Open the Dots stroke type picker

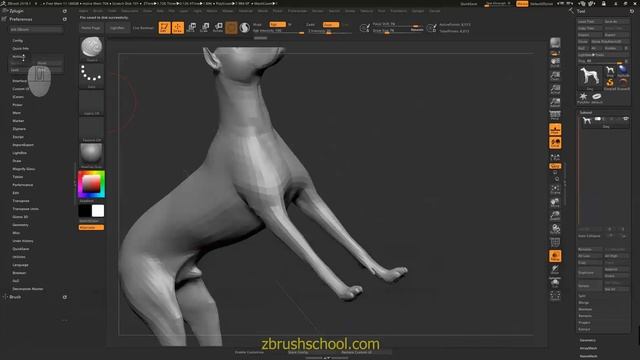[x=91, y=76]
